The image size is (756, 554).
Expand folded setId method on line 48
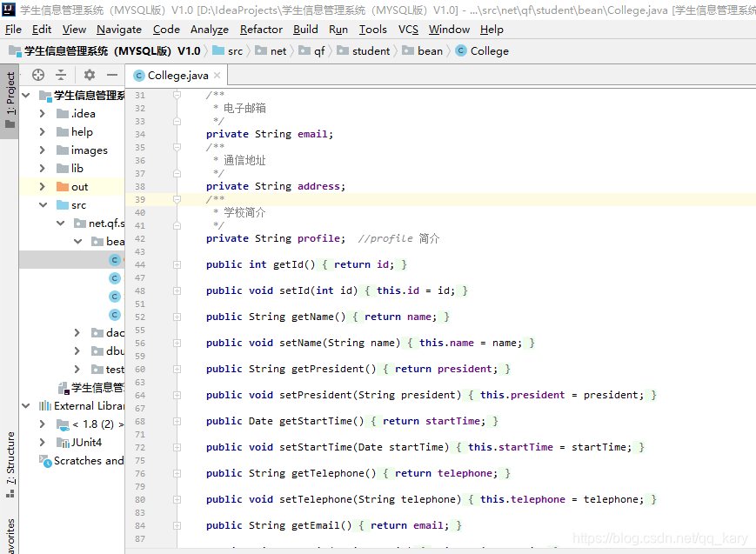(x=177, y=290)
